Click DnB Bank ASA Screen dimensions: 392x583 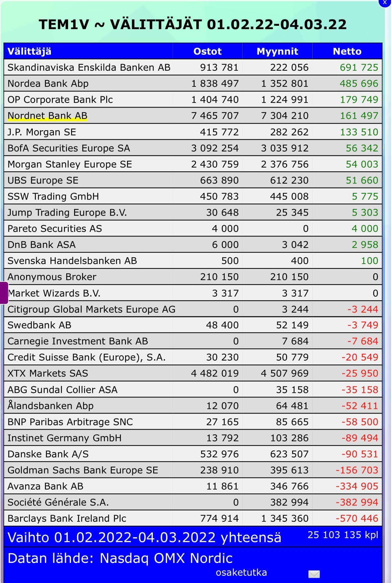point(42,245)
